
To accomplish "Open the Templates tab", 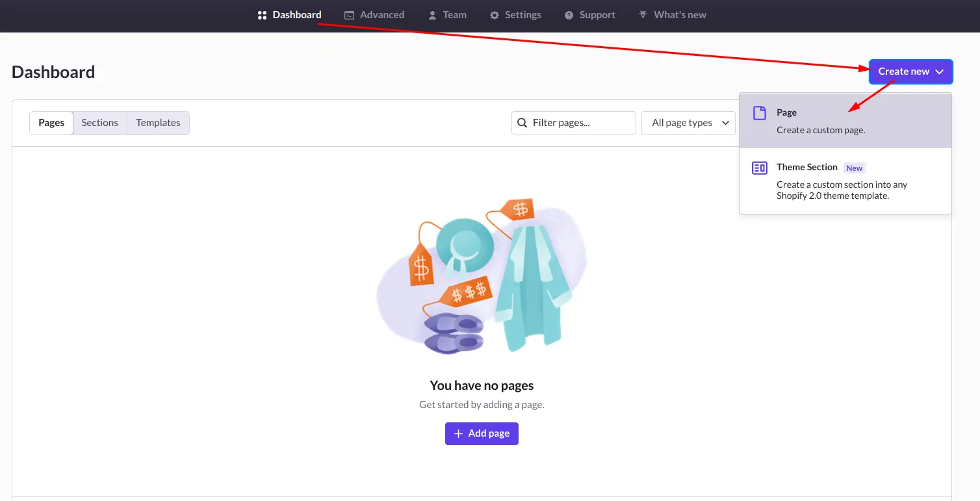I will (158, 123).
